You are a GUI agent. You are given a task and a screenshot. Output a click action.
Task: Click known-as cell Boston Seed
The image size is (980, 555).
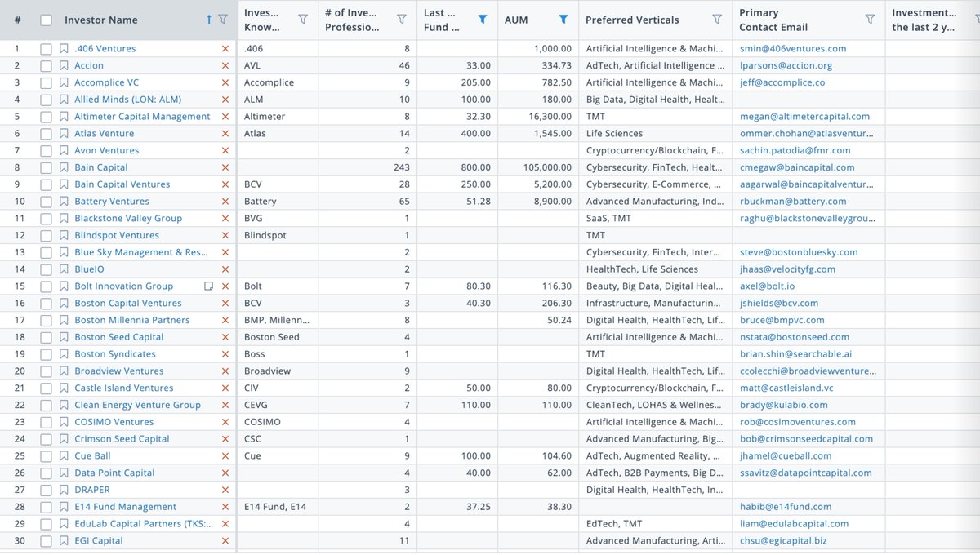[272, 337]
